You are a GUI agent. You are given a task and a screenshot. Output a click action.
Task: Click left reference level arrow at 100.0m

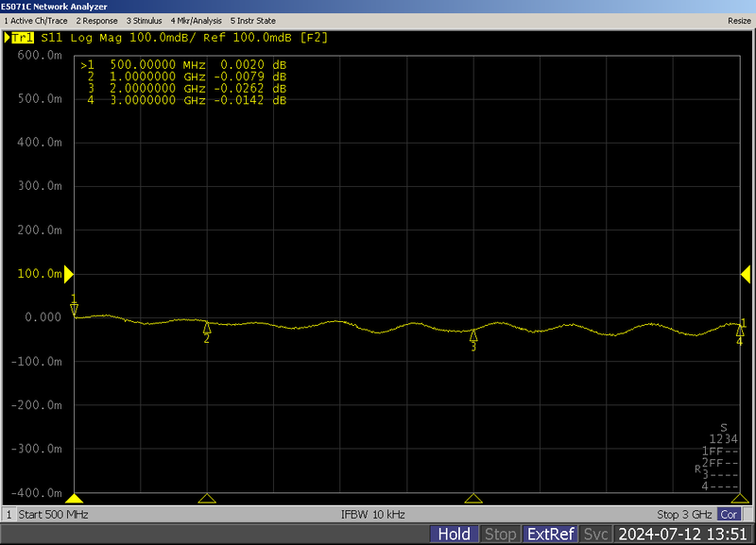(x=69, y=273)
